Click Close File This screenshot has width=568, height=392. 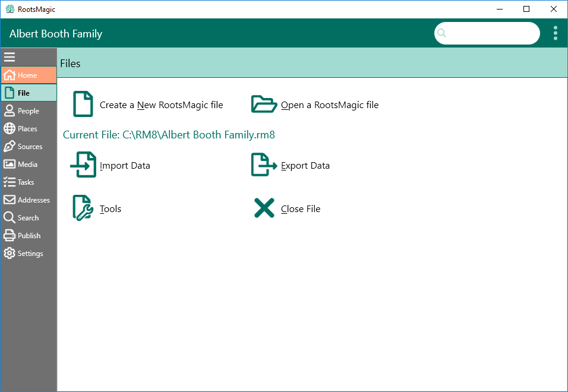287,208
